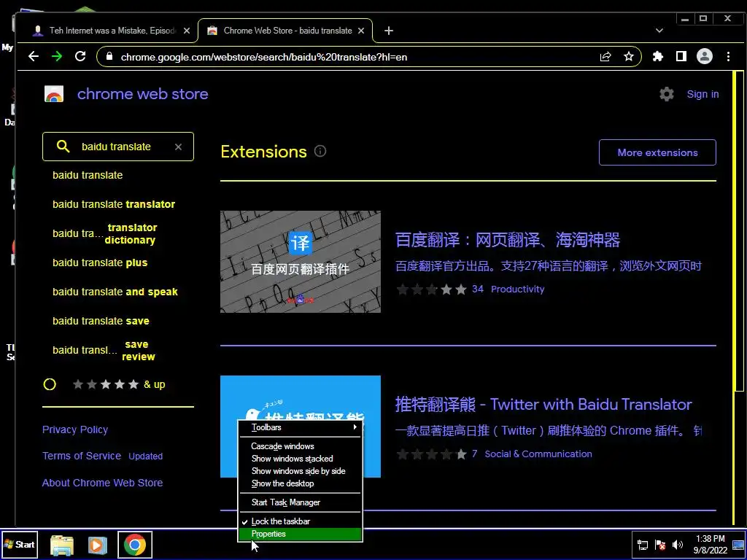The width and height of the screenshot is (747, 560).
Task: Switch to the Teh Internet was a Mistake tab
Action: [x=112, y=31]
